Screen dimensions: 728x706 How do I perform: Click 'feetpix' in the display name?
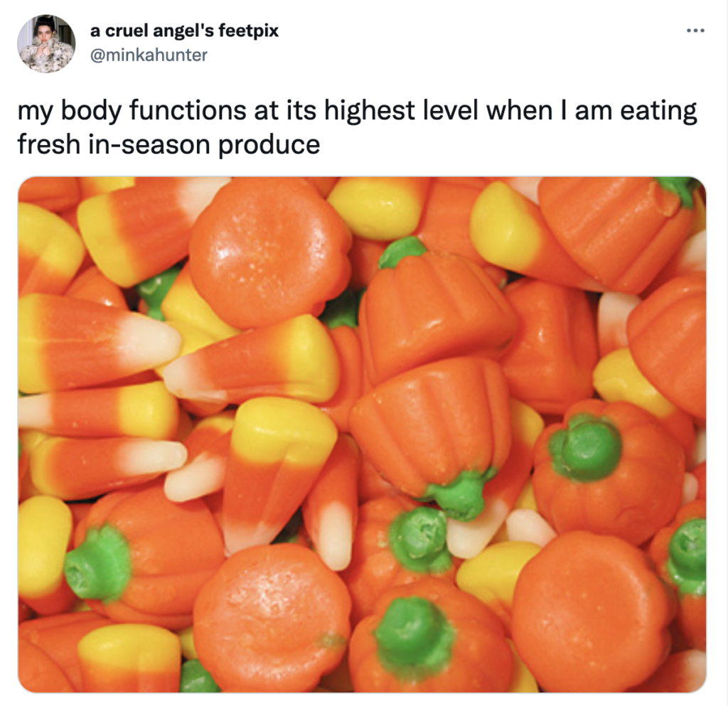(248, 31)
